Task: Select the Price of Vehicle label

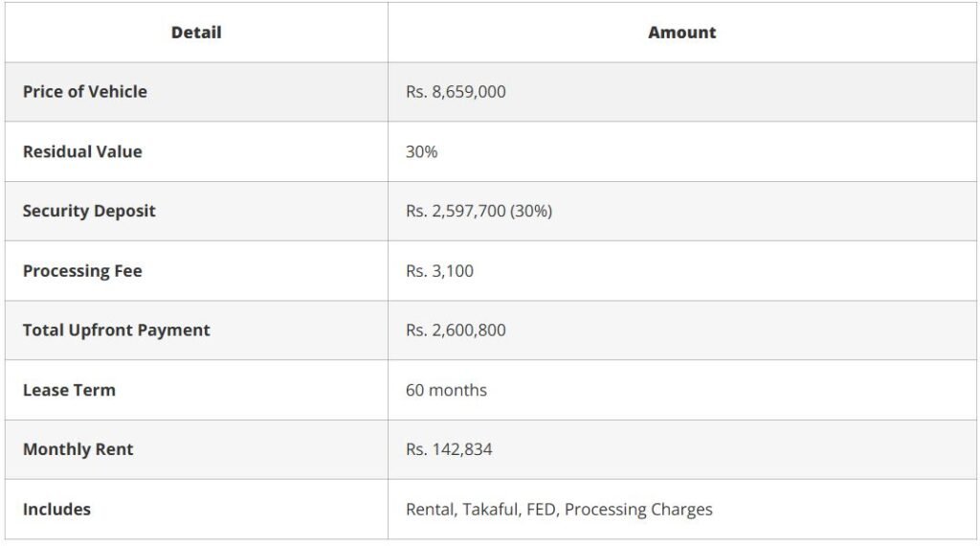Action: 85,92
